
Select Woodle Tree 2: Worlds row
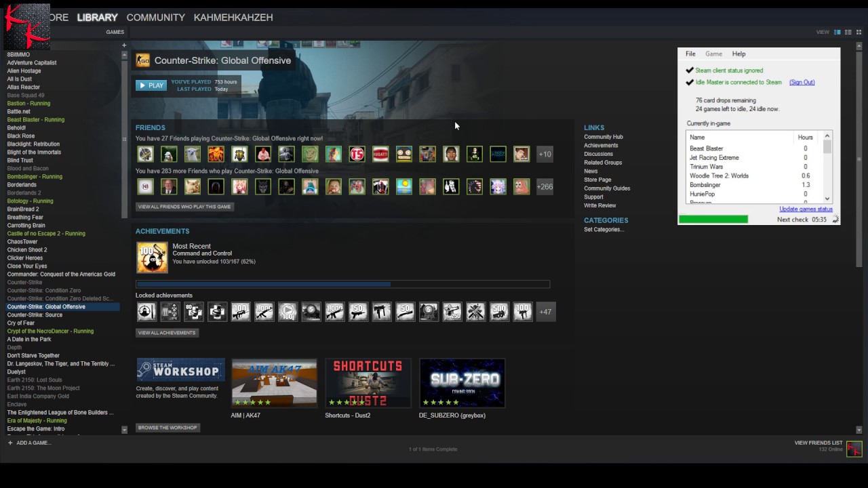(x=754, y=176)
